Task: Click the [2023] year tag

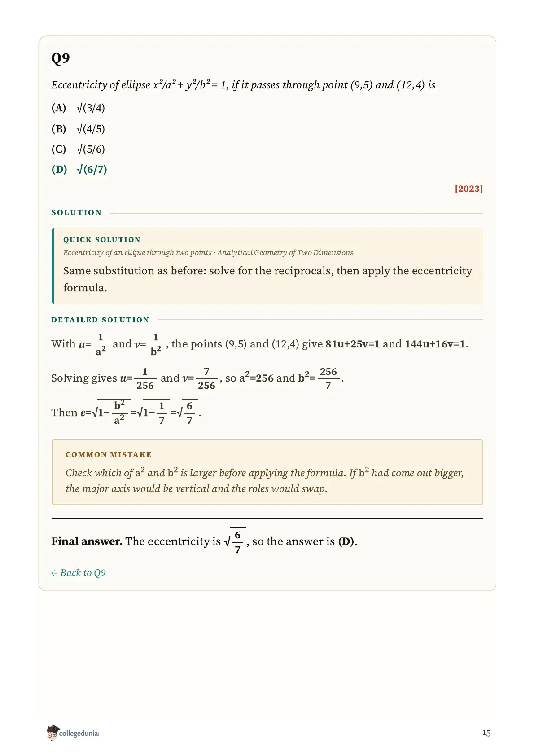Action: click(468, 189)
